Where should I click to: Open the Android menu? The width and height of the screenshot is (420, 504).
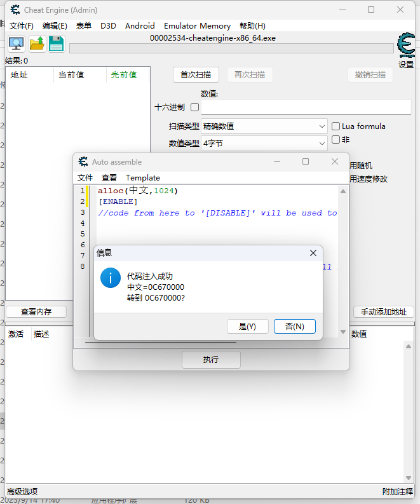pos(140,25)
